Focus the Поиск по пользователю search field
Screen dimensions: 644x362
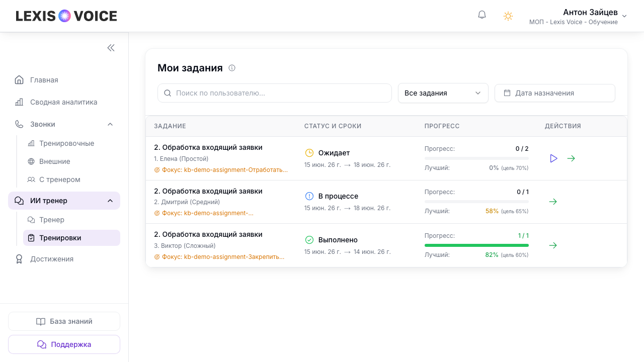[275, 93]
